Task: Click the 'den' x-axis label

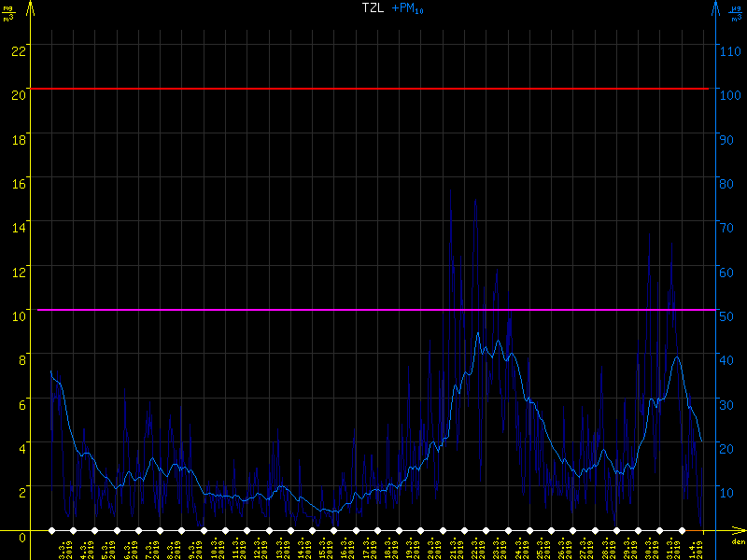Action: pos(738,542)
